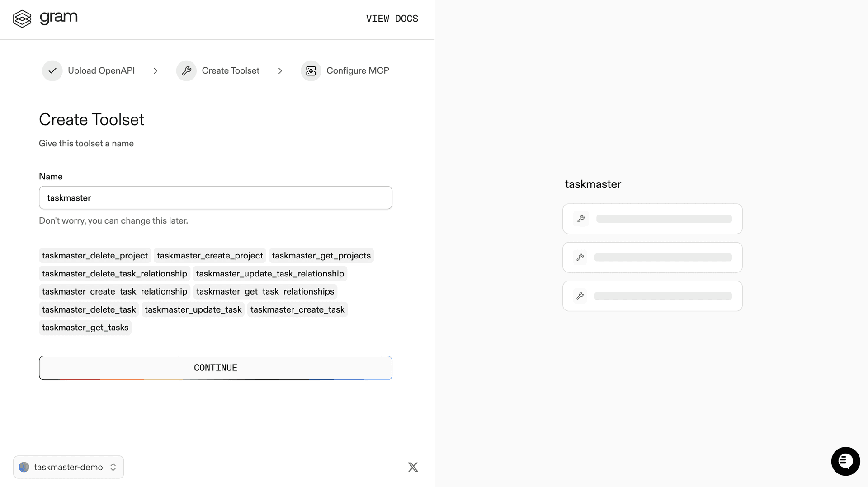
Task: Select the wrench icon beside Create Toolset
Action: 186,71
